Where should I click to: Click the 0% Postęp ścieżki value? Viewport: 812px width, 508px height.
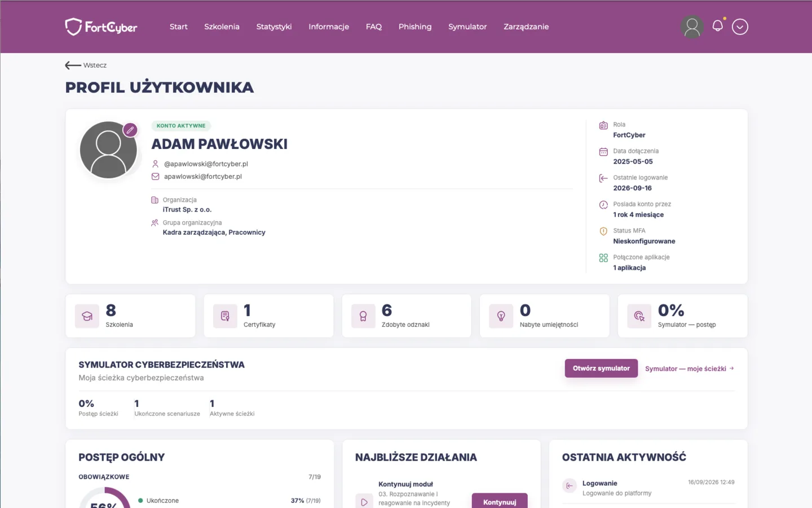pyautogui.click(x=86, y=404)
